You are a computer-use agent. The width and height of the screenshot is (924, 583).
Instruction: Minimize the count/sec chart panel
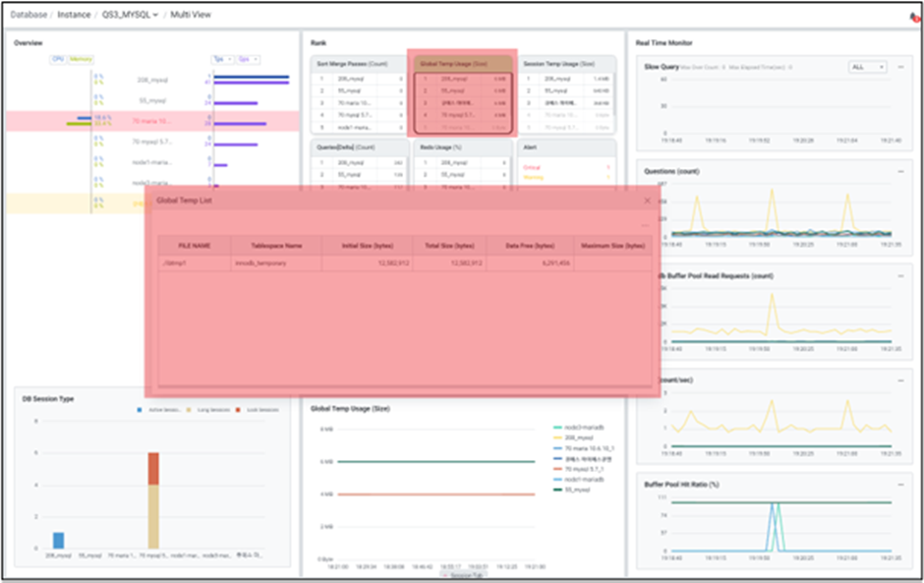[x=900, y=380]
